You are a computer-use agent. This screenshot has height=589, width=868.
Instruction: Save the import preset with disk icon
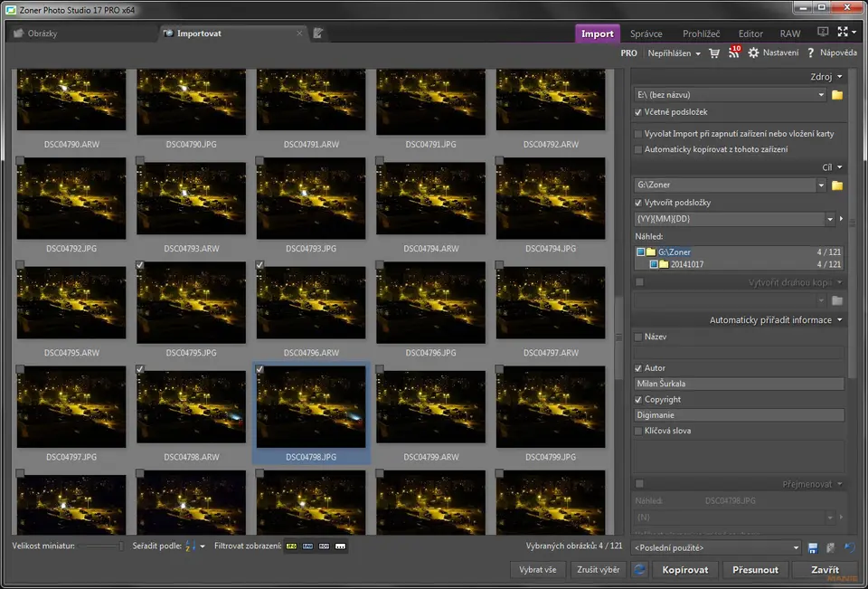coord(814,548)
